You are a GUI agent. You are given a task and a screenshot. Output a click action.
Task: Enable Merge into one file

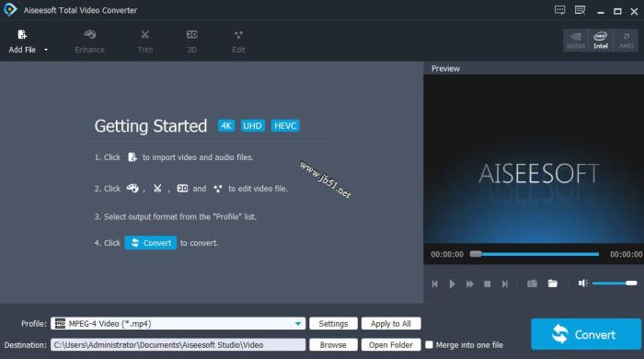pos(430,344)
